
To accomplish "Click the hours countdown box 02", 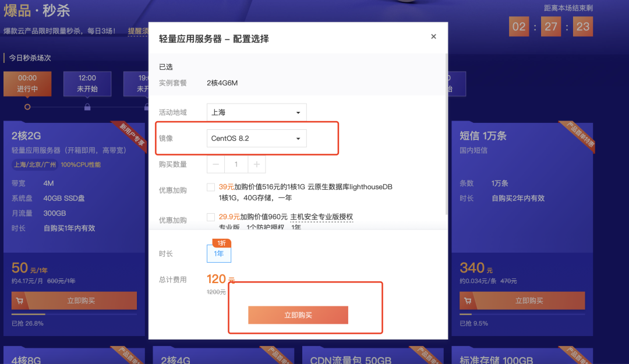I will pyautogui.click(x=519, y=26).
